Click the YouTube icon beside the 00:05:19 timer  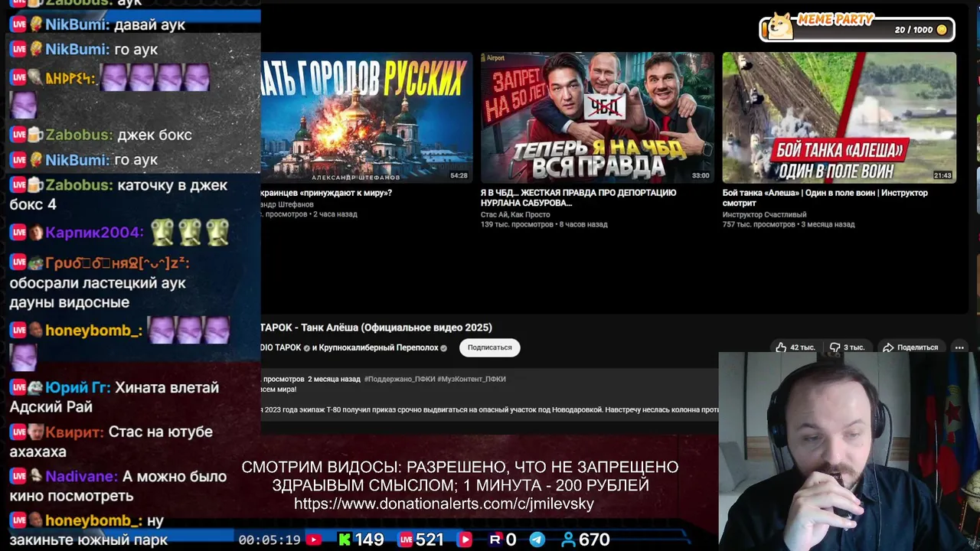pos(314,540)
